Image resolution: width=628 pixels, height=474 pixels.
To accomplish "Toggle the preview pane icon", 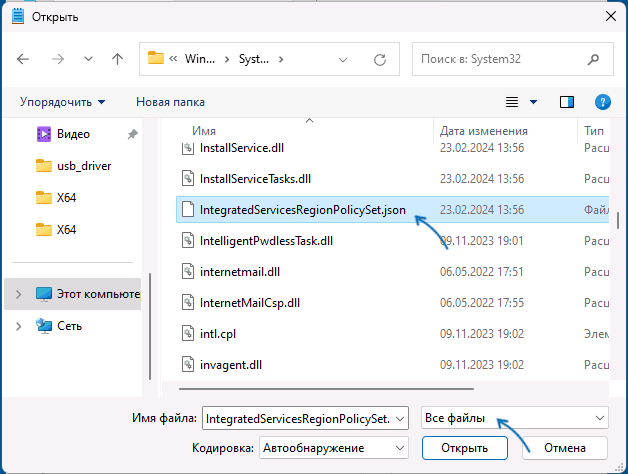I will tap(567, 102).
